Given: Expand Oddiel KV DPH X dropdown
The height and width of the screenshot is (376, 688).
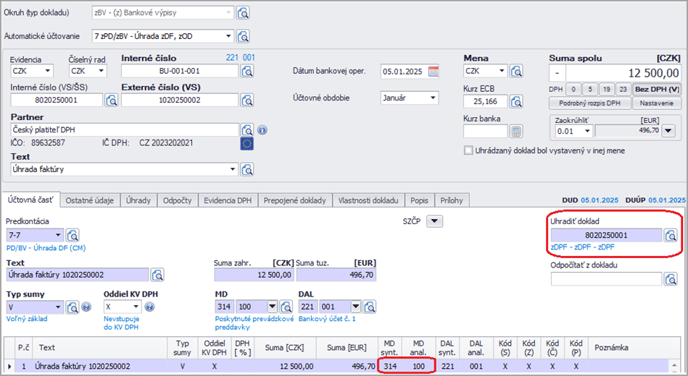Looking at the screenshot, I should (136, 307).
